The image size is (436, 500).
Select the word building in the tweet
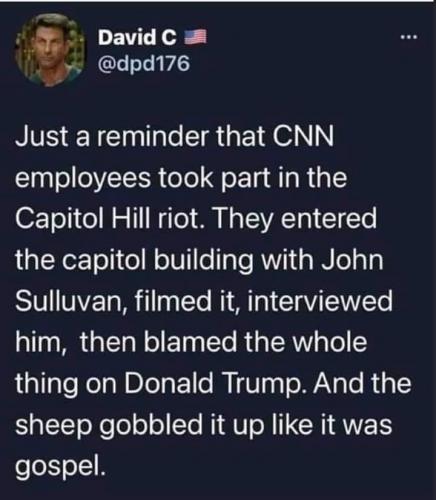(x=203, y=261)
